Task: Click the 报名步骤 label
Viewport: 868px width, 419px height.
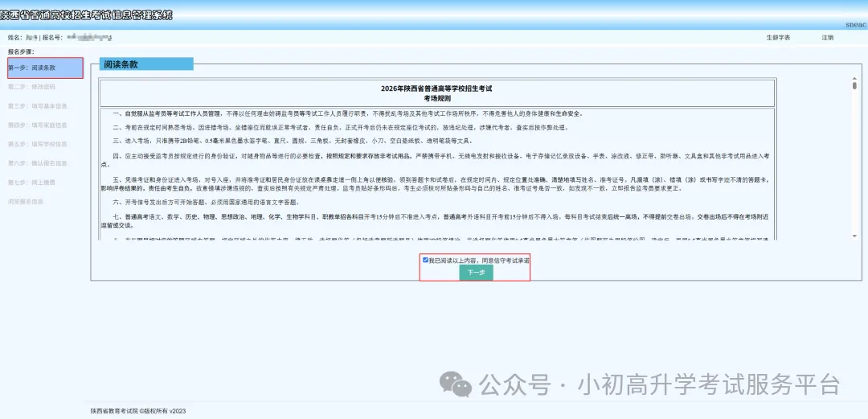Action: pyautogui.click(x=21, y=51)
